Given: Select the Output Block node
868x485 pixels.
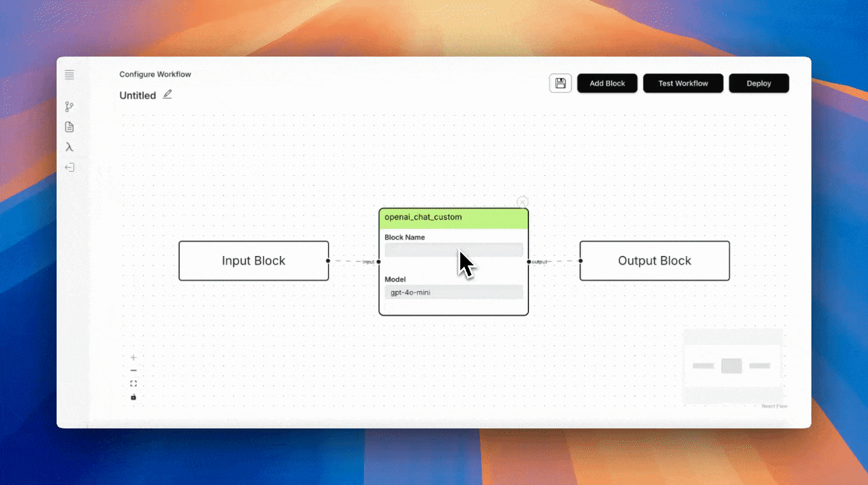Looking at the screenshot, I should click(654, 261).
